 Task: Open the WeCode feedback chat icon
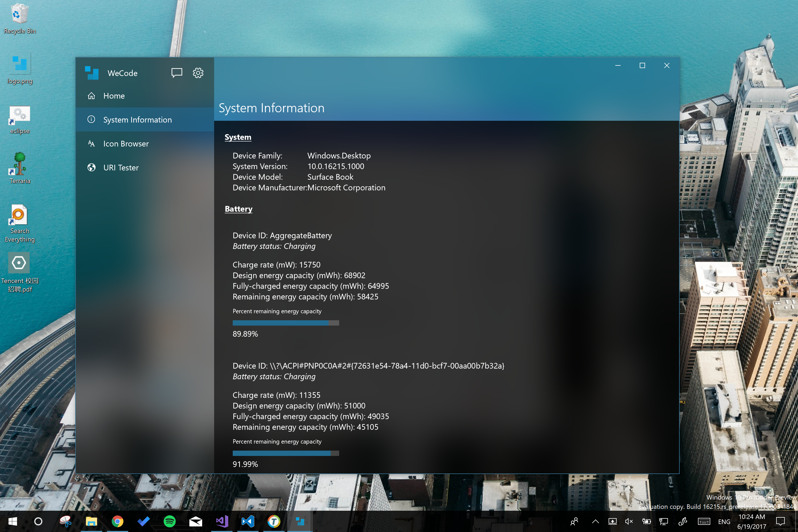(176, 73)
